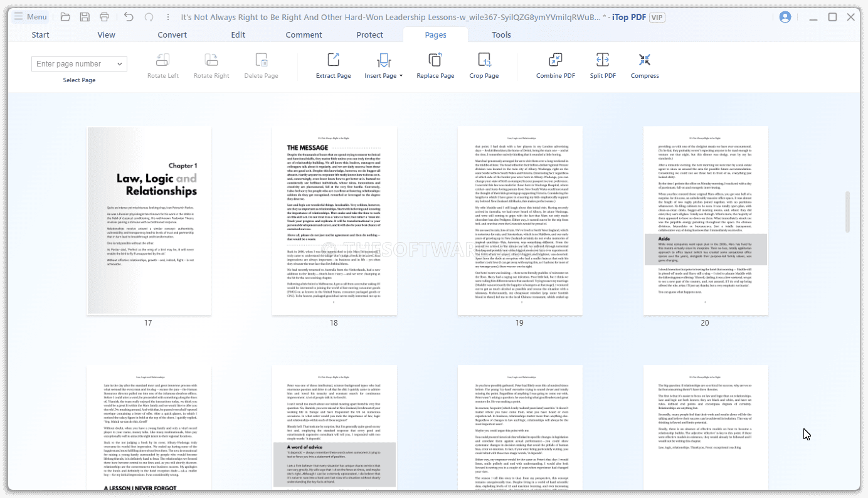Click the Select Page label
Image resolution: width=868 pixels, height=498 pixels.
[x=80, y=80]
